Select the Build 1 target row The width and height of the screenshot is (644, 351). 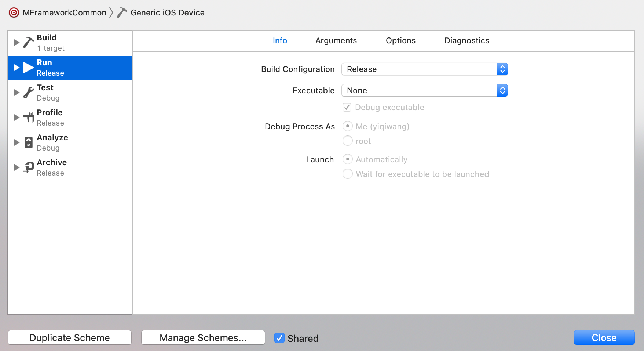click(x=70, y=43)
